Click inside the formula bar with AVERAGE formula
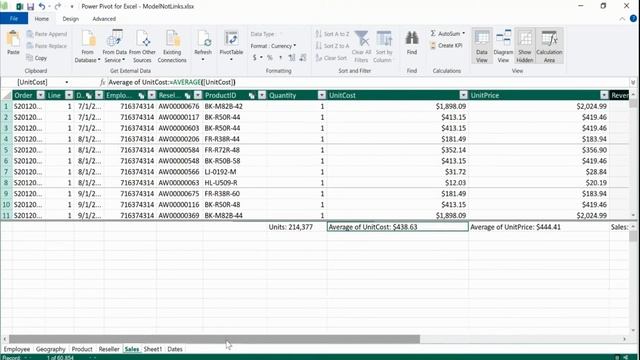Image resolution: width=640 pixels, height=360 pixels. (367, 82)
